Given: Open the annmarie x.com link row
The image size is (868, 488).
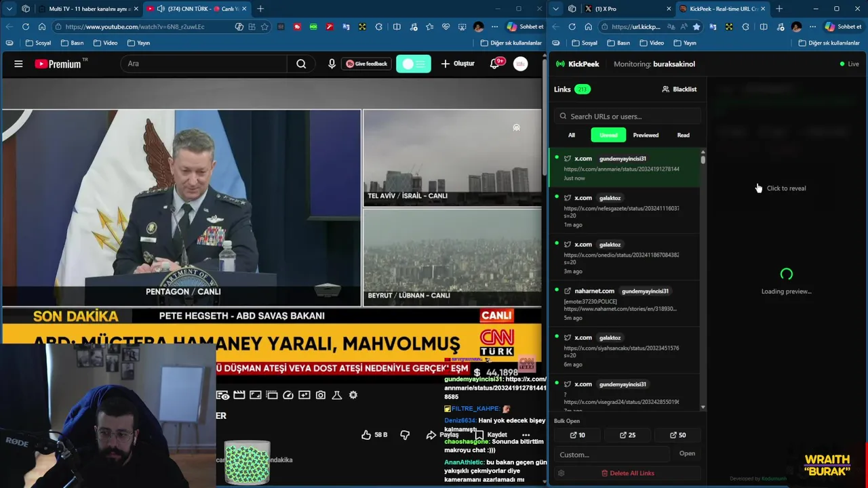Looking at the screenshot, I should coord(625,168).
